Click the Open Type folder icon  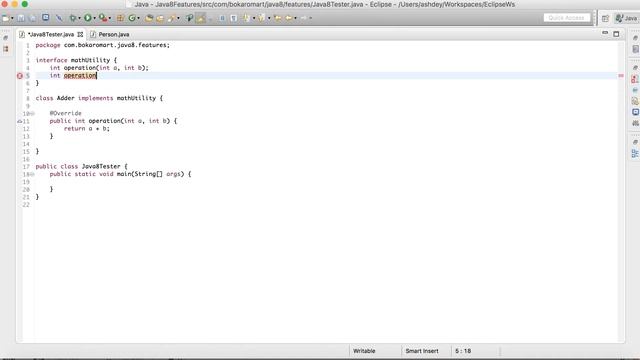pos(149,18)
